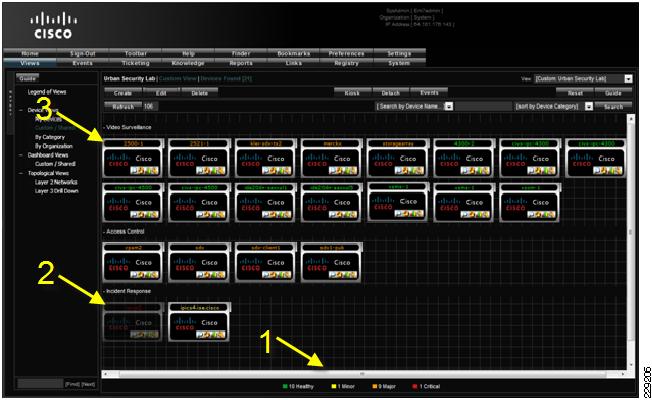Click the 1 Critical status legend
Image resolution: width=652 pixels, height=400 pixels.
tap(426, 386)
